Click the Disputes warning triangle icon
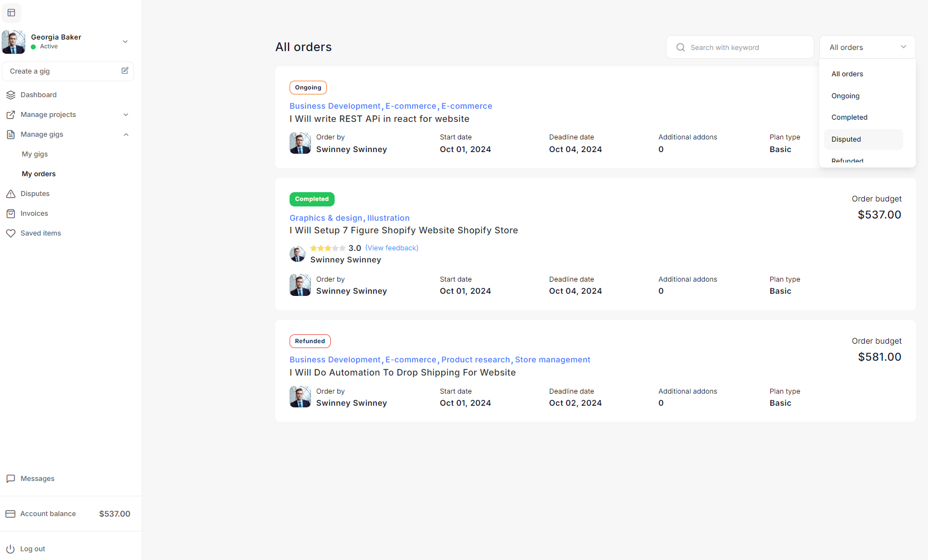928x560 pixels. [x=10, y=194]
